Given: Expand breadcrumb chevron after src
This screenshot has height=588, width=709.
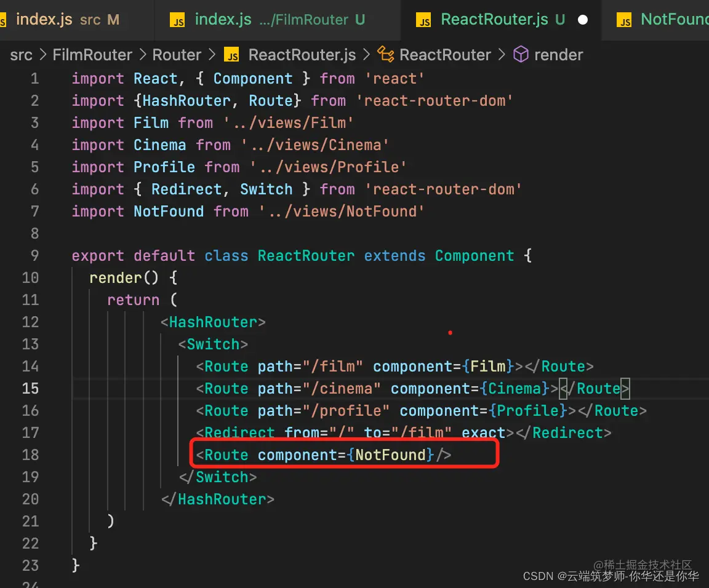Looking at the screenshot, I should pyautogui.click(x=43, y=55).
